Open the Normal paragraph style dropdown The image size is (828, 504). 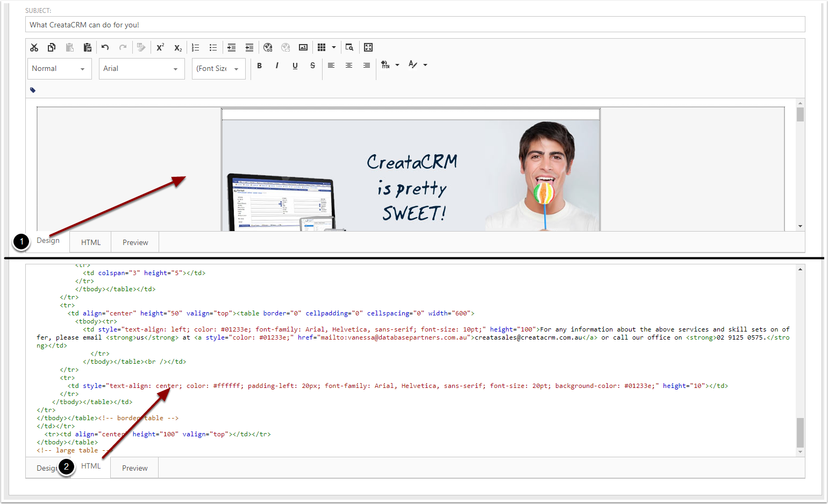(x=60, y=69)
